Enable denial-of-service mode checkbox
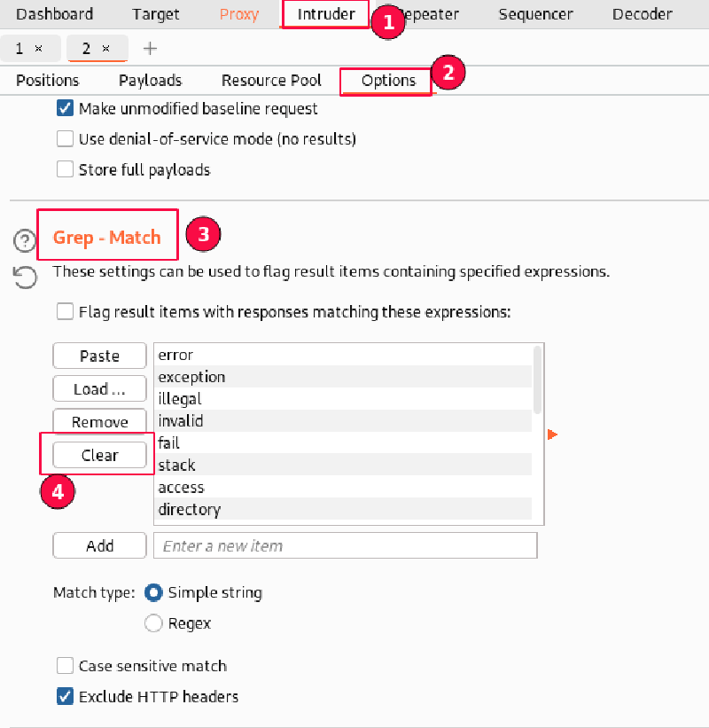The width and height of the screenshot is (709, 728). point(65,139)
